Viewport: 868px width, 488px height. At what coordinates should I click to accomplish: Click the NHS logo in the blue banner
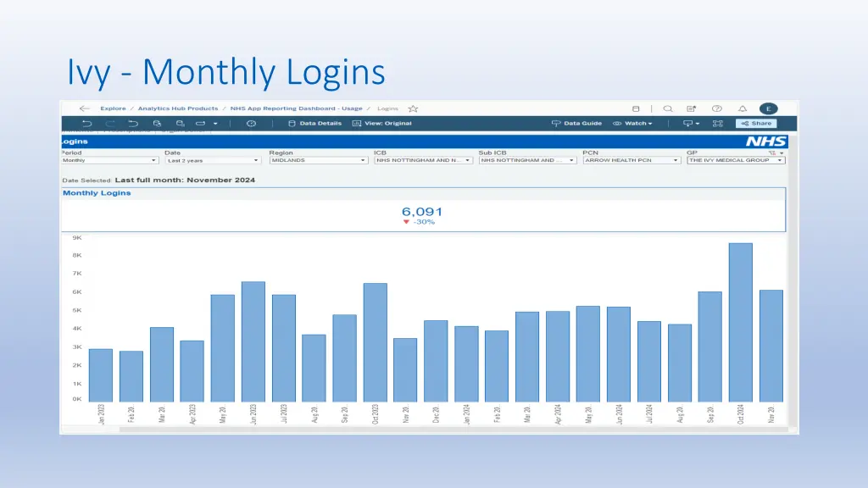tap(766, 141)
